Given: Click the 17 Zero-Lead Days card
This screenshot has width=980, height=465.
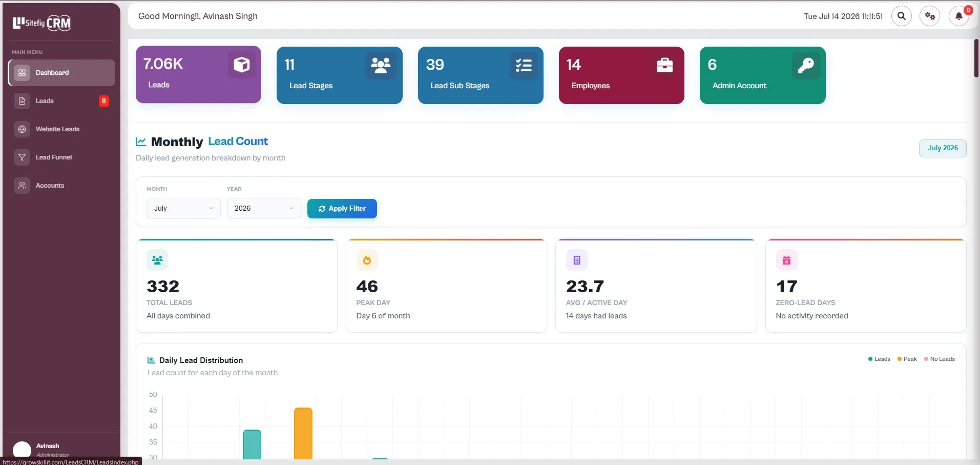Looking at the screenshot, I should [866, 286].
